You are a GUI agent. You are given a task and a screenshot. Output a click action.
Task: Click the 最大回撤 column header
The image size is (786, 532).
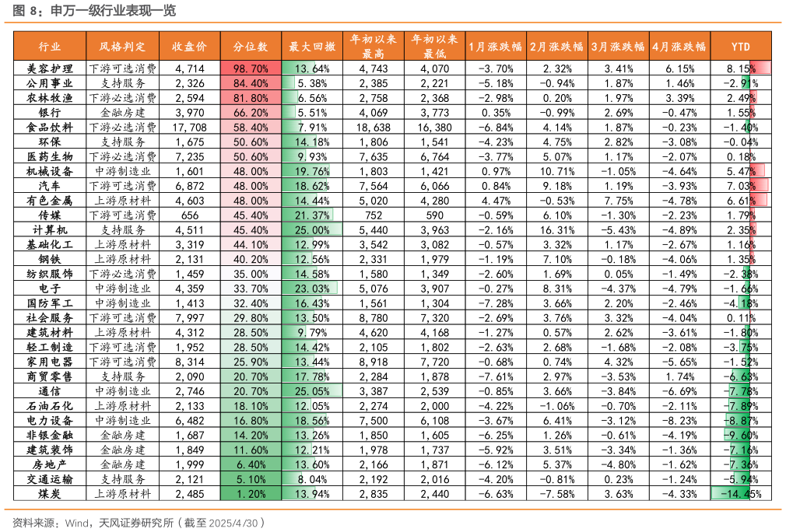(312, 47)
